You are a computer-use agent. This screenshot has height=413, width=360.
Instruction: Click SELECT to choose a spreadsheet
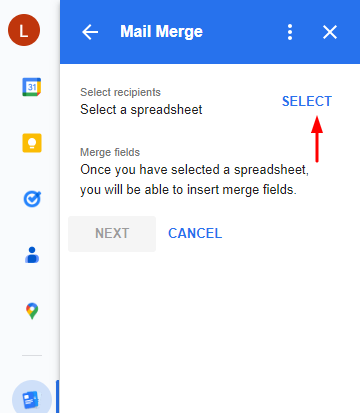[x=307, y=101]
